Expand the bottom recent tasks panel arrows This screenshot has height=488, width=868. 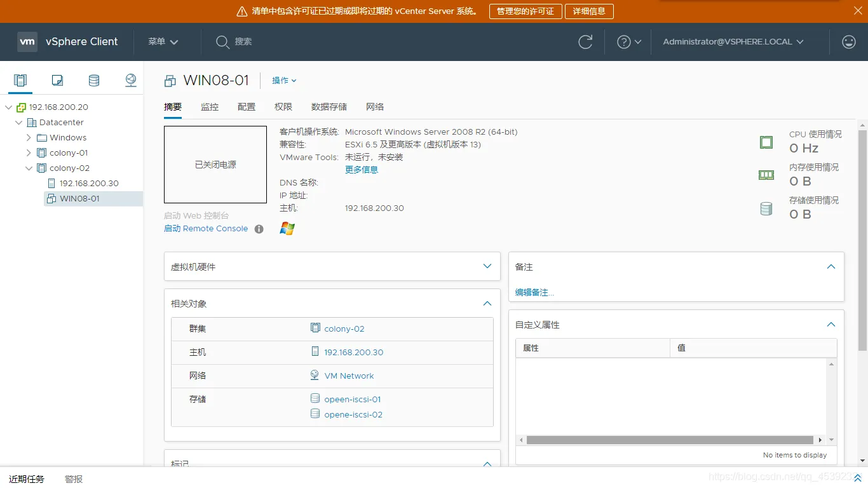[857, 478]
